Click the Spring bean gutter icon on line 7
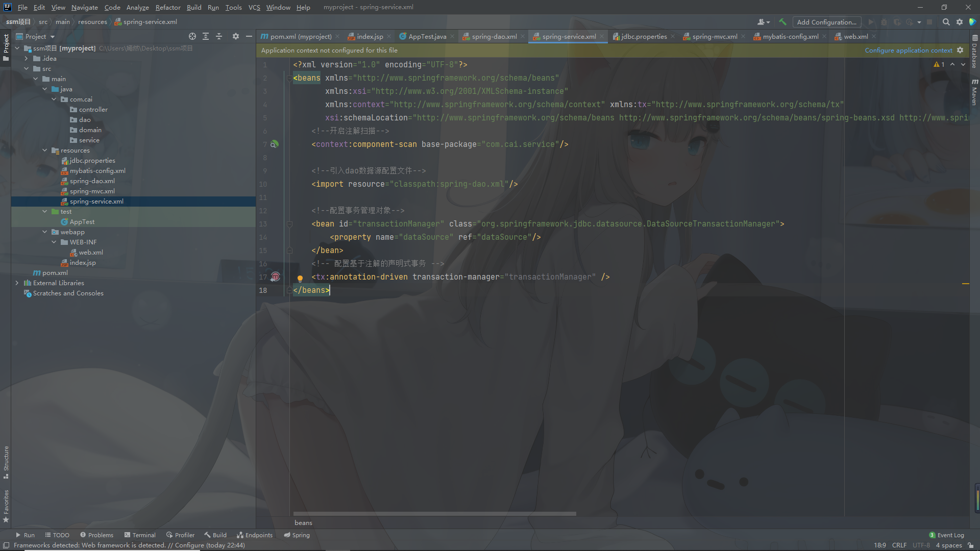This screenshot has width=980, height=551. click(x=275, y=144)
